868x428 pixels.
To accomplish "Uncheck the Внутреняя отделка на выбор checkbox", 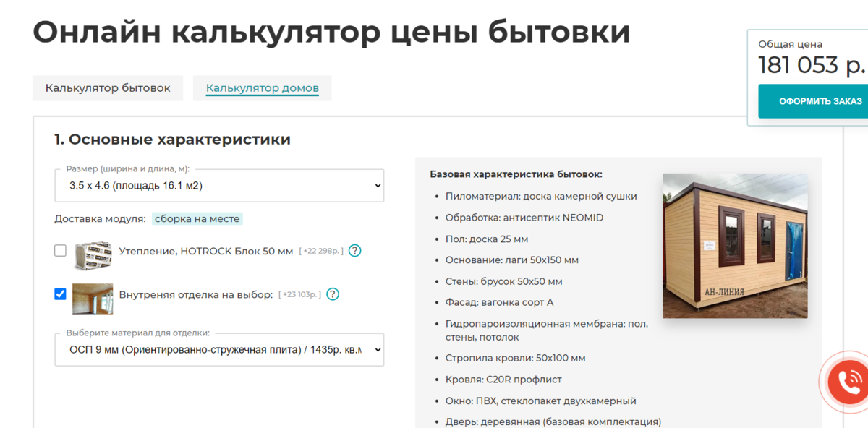I will point(61,294).
